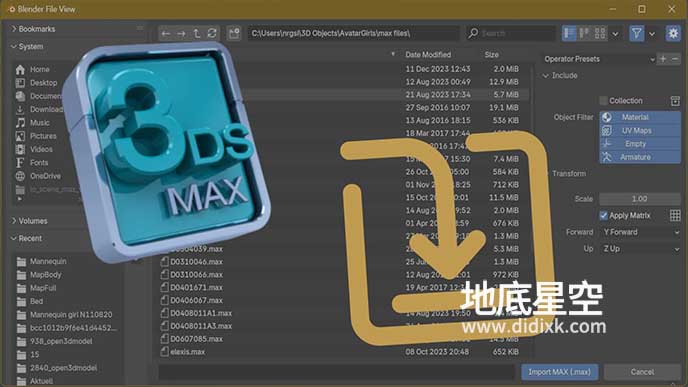Click the Search field

tap(511, 33)
